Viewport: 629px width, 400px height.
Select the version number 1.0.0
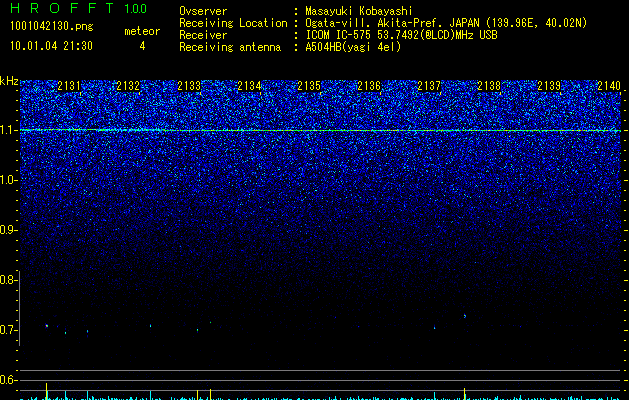click(x=136, y=8)
